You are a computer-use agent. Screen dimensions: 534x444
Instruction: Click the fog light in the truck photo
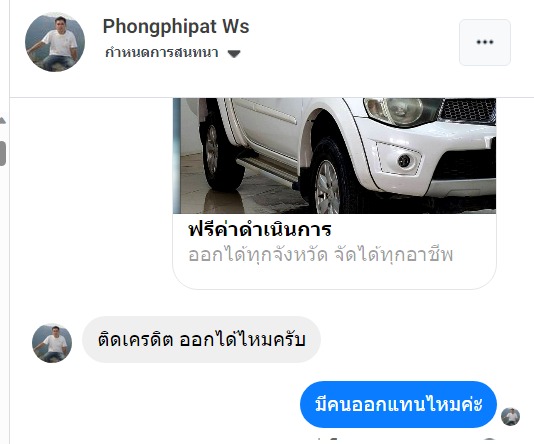(x=404, y=161)
